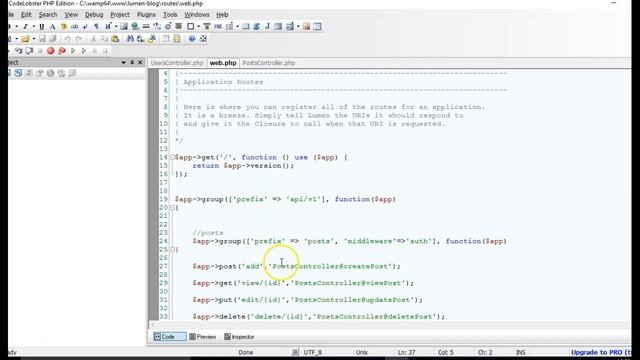Open dropdown arrow next to heading H icon

116,27
